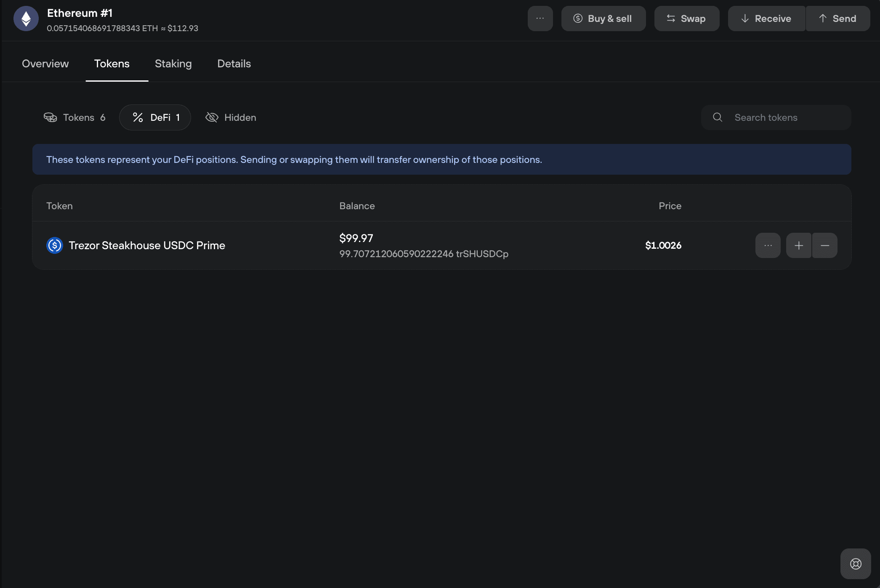The width and height of the screenshot is (880, 588).
Task: Click the 99.707212060590222246 trSHUSDCp amount
Action: [x=424, y=254]
